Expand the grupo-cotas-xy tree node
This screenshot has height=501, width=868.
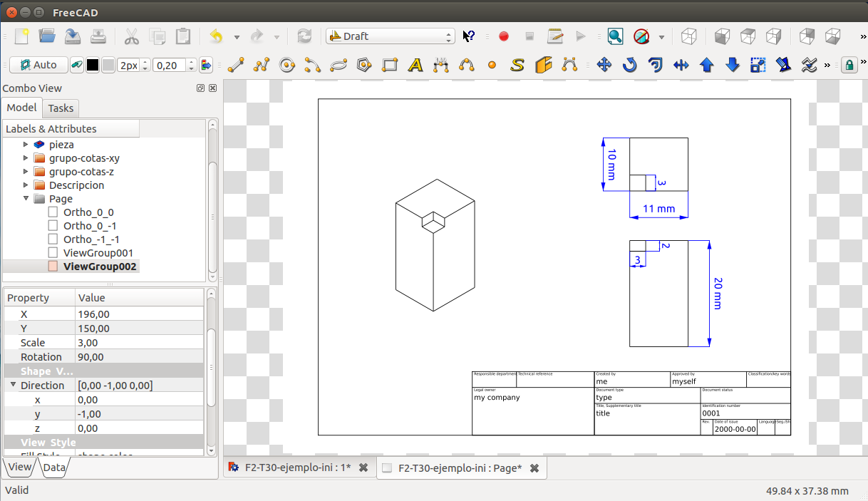[26, 158]
